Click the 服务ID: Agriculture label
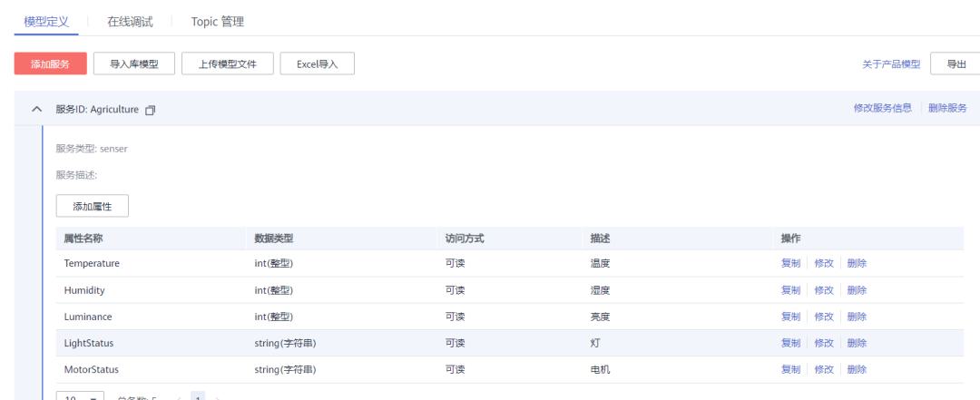 coord(97,109)
